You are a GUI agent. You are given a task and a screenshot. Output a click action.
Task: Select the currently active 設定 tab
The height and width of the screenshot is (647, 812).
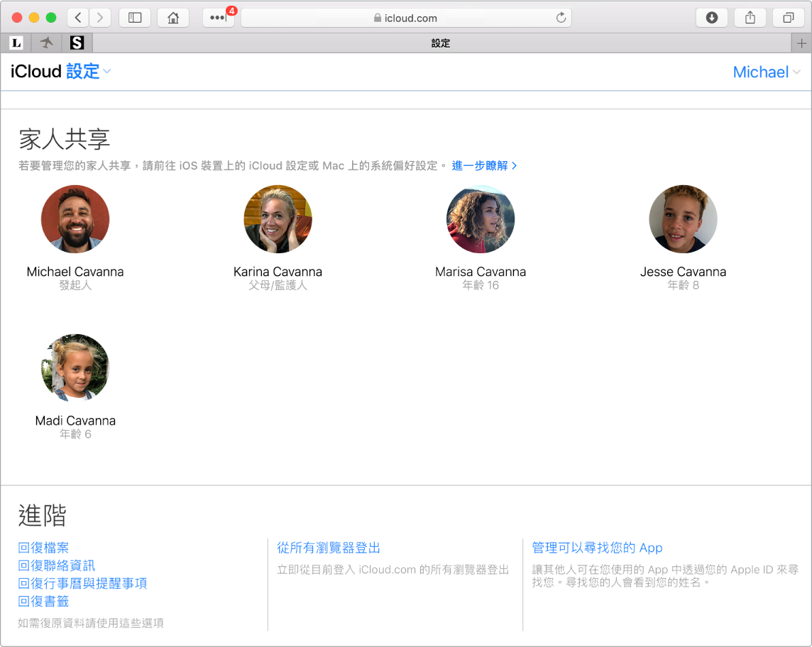pyautogui.click(x=441, y=43)
